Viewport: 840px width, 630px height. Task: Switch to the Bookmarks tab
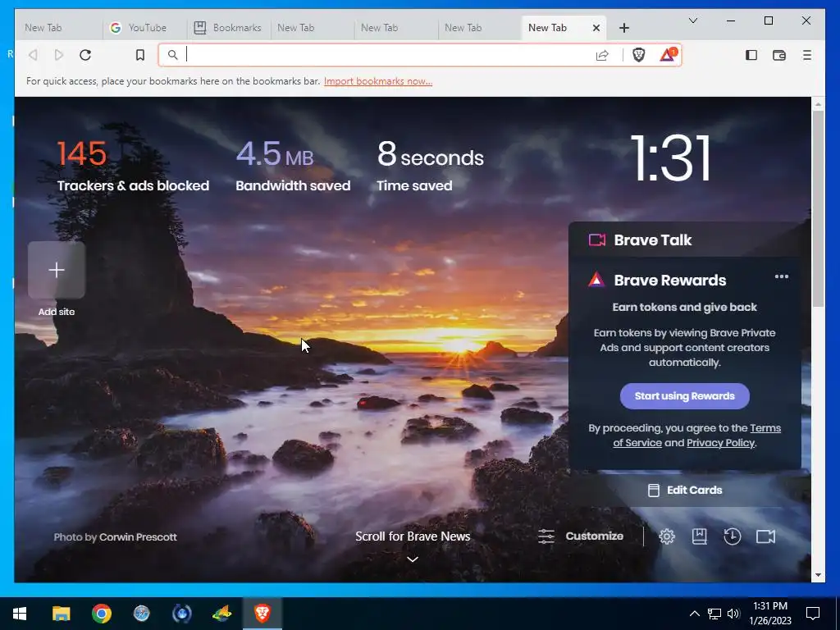coord(229,28)
